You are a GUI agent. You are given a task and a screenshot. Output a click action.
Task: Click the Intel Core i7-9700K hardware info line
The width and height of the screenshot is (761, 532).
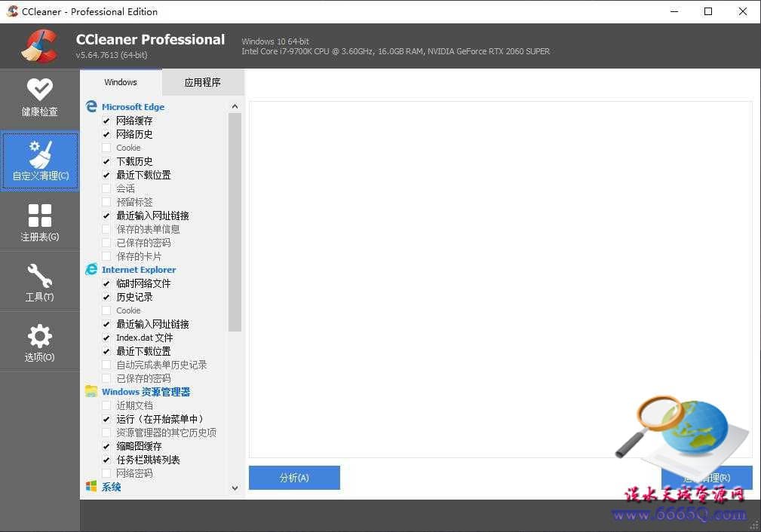pos(395,51)
